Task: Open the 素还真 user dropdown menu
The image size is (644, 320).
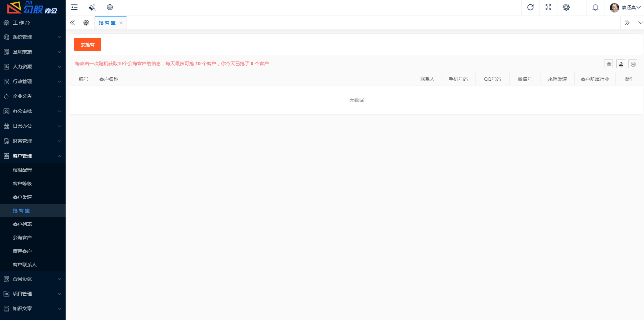Action: (x=631, y=7)
